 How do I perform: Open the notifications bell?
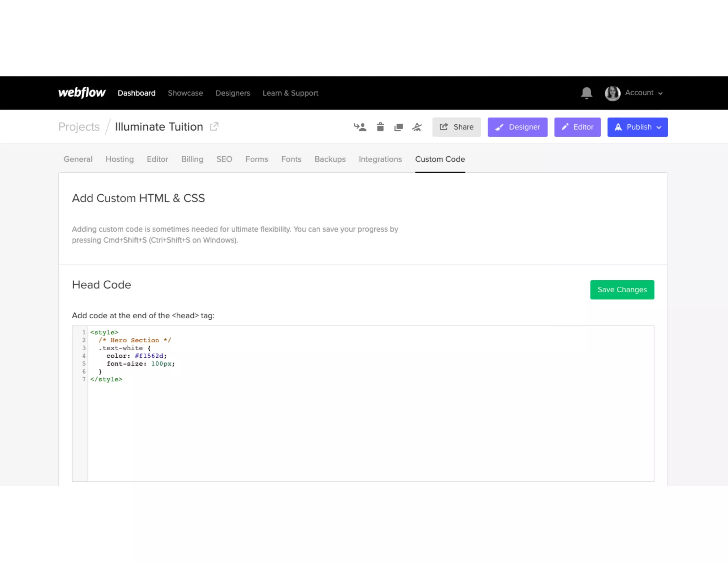(x=586, y=93)
